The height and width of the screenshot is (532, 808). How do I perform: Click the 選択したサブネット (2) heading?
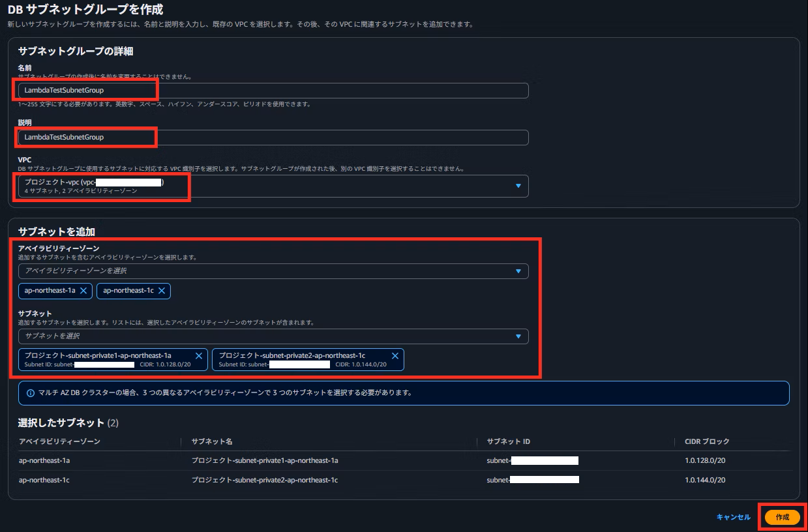68,423
